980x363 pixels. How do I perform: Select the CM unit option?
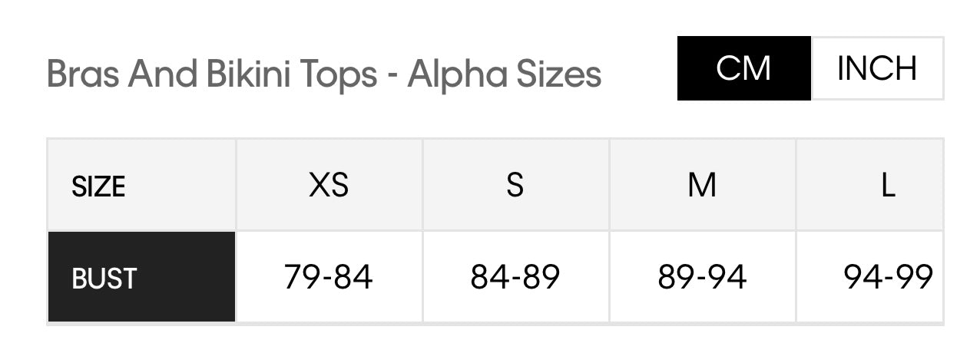click(x=743, y=68)
